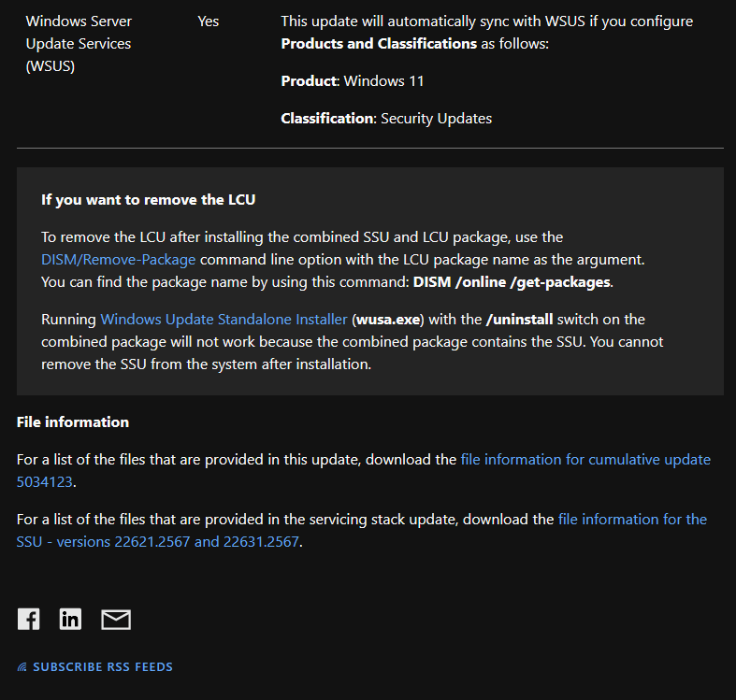Image resolution: width=736 pixels, height=700 pixels.
Task: Share article via email envelope icon
Action: [x=116, y=620]
